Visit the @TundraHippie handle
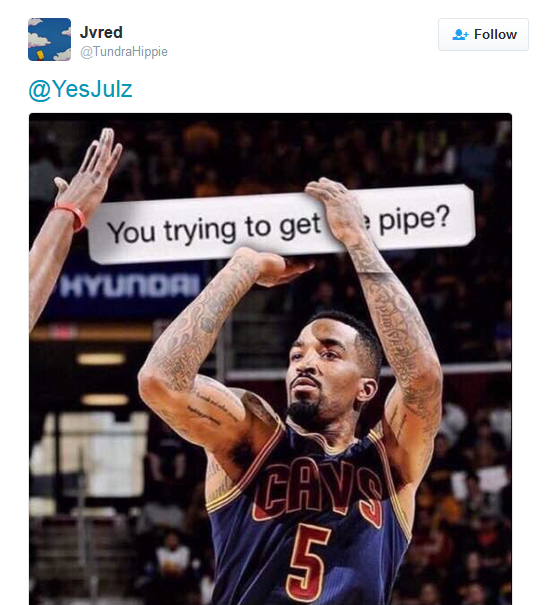553x605 pixels. coord(124,52)
